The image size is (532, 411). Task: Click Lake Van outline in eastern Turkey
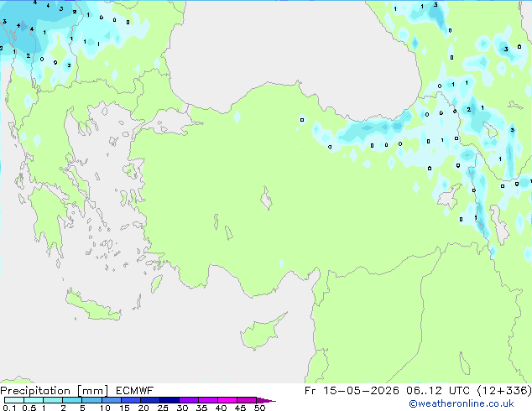point(449,196)
